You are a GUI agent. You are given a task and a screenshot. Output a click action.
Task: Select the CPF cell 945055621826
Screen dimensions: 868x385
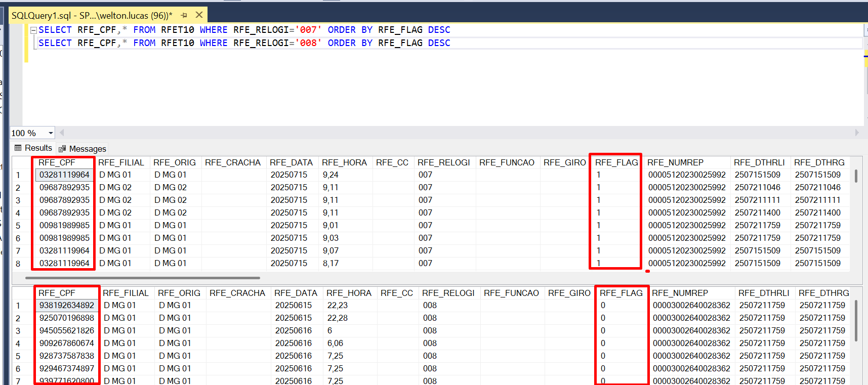pos(67,330)
